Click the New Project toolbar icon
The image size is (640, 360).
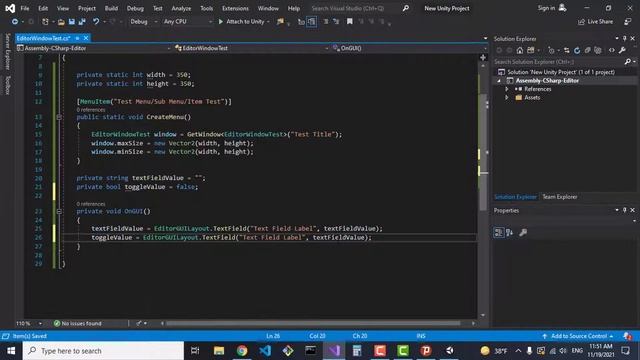point(45,22)
